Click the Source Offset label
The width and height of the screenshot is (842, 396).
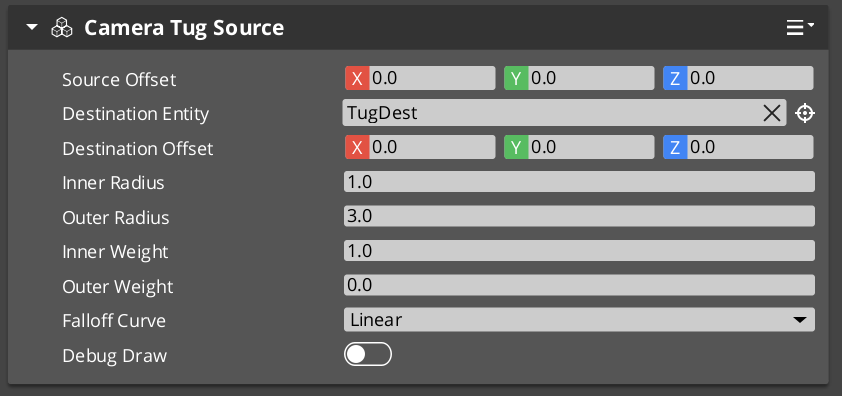(119, 80)
